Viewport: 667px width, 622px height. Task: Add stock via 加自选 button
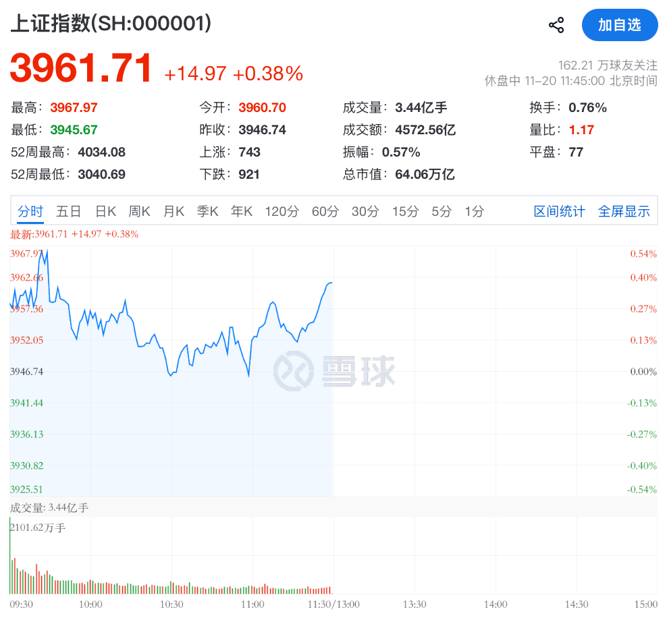coord(620,25)
